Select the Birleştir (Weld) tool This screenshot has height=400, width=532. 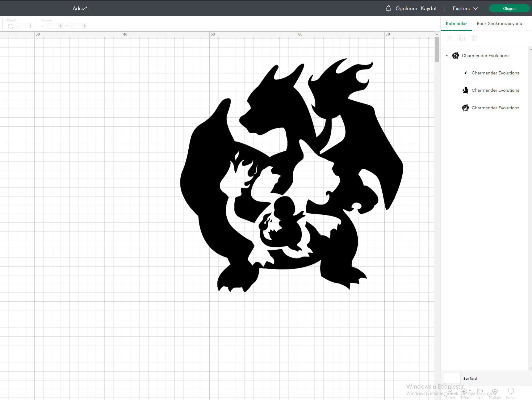[x=464, y=390]
